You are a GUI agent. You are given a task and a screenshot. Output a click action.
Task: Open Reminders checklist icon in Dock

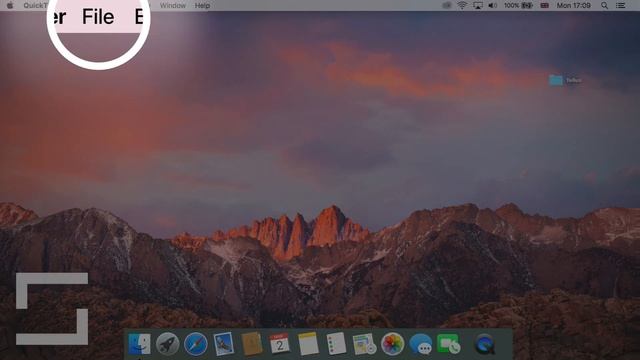pos(336,344)
